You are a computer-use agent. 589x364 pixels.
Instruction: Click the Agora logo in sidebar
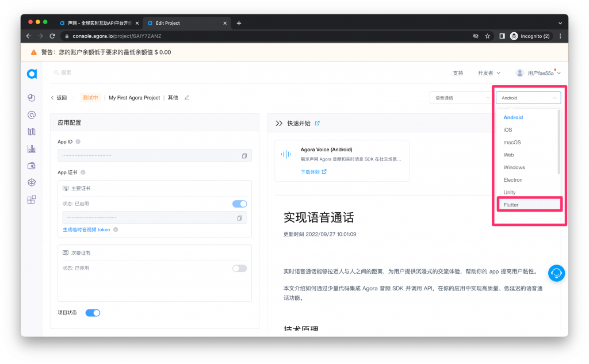(32, 74)
